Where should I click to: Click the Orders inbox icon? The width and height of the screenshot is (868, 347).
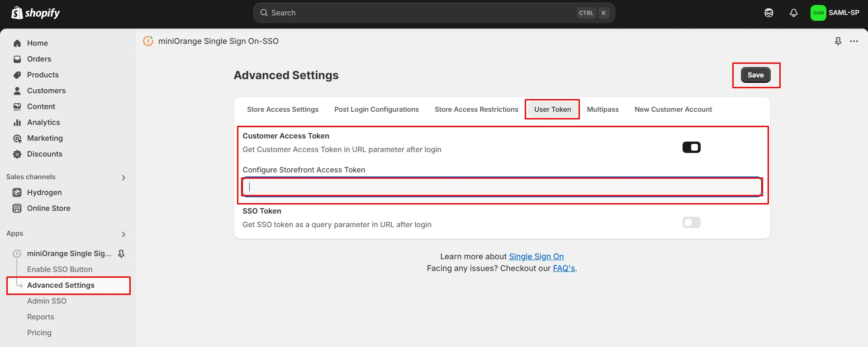click(x=17, y=59)
